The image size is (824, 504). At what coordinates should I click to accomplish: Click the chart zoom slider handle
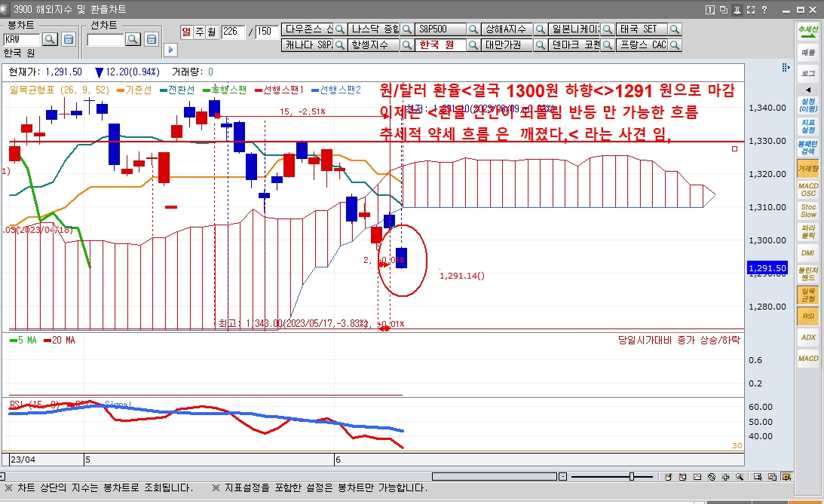point(632,477)
